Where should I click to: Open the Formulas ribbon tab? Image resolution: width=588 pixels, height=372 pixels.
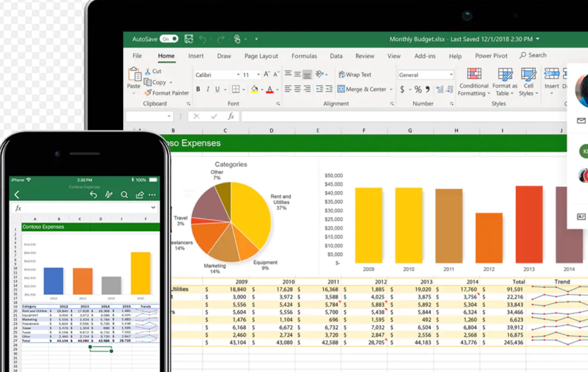pos(304,56)
